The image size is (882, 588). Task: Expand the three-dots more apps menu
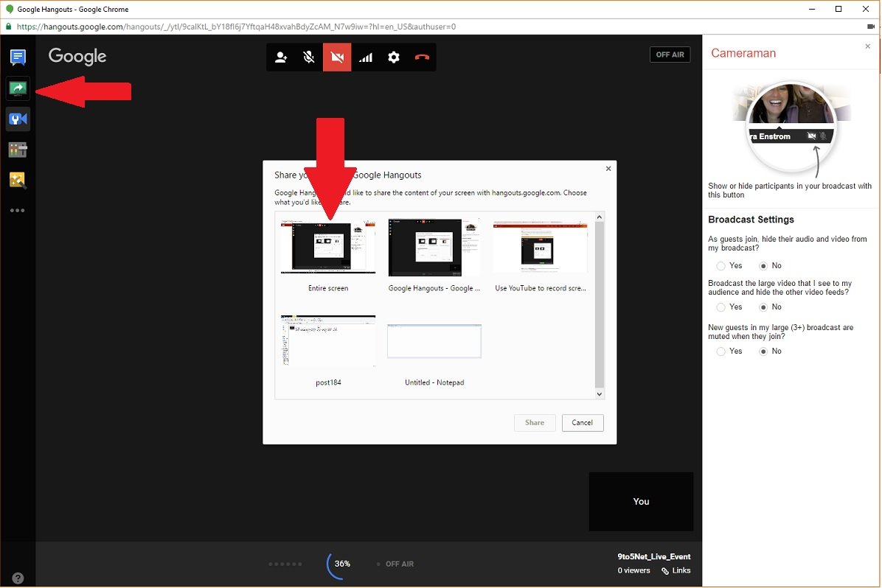(x=18, y=211)
